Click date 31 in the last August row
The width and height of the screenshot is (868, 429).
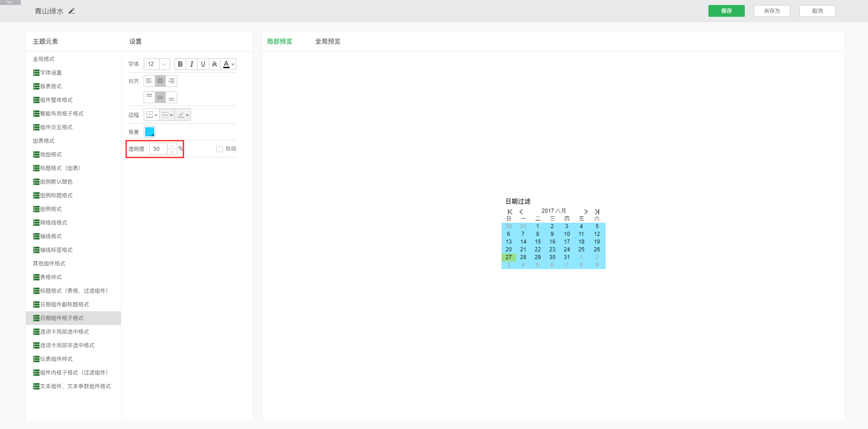point(567,257)
